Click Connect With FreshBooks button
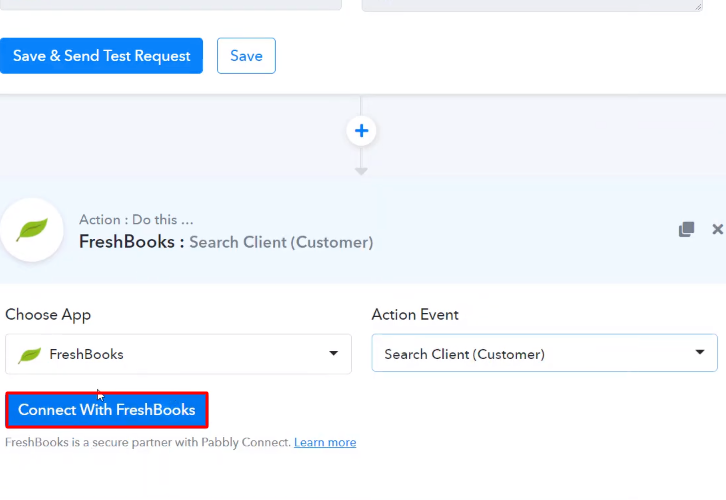This screenshot has width=726, height=500. 107,410
